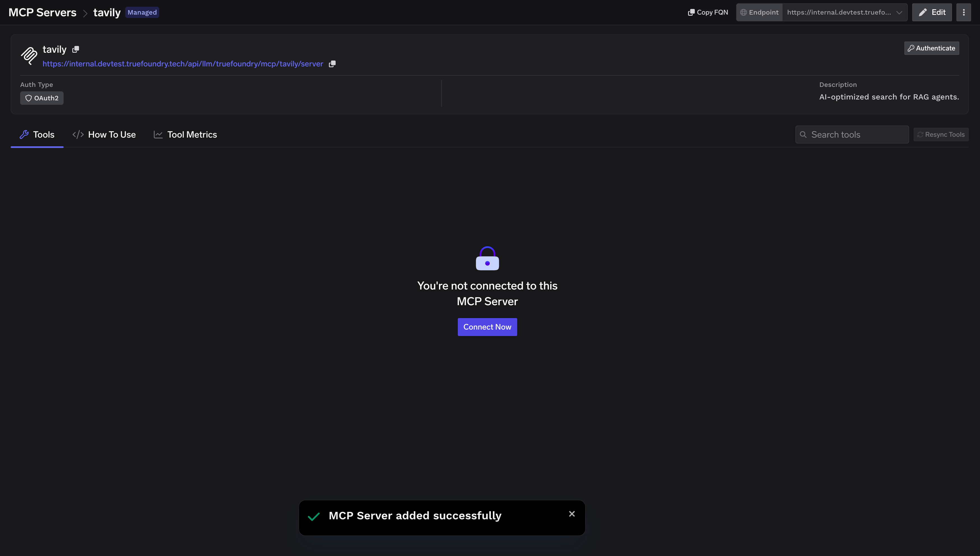Click the Auth Type label

tap(37, 85)
